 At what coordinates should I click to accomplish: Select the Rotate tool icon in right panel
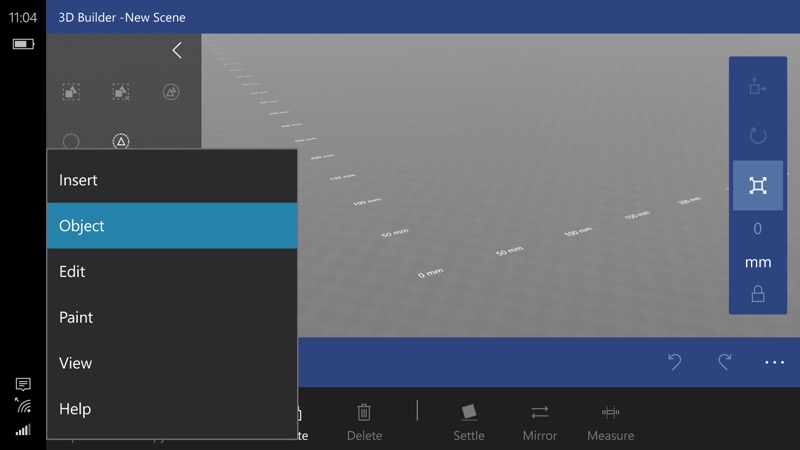(758, 136)
